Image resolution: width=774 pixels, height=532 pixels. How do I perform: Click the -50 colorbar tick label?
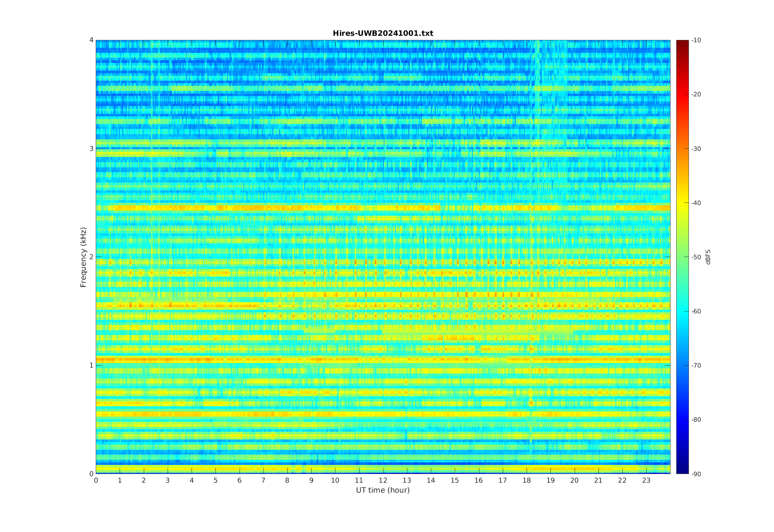(x=696, y=257)
